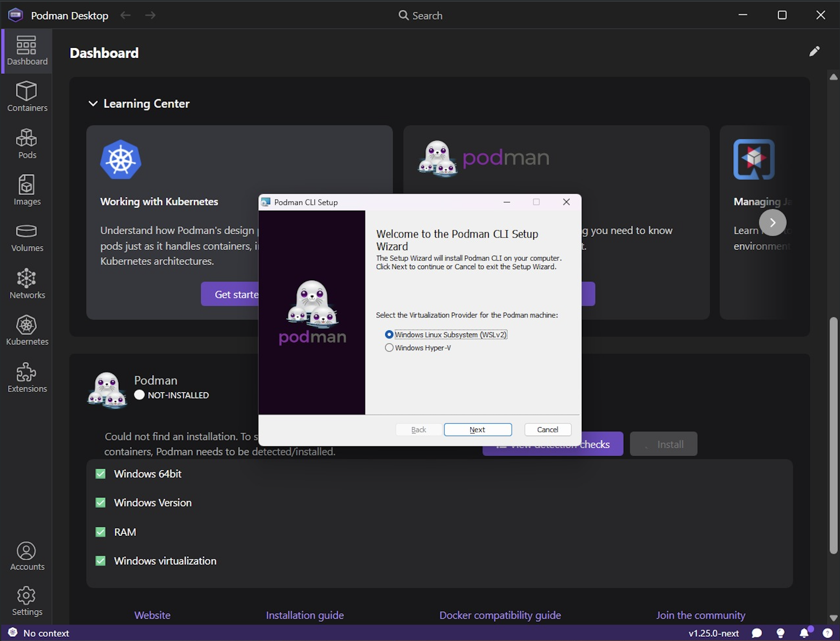840x641 pixels.
Task: Open the Images sidebar section
Action: pyautogui.click(x=27, y=190)
